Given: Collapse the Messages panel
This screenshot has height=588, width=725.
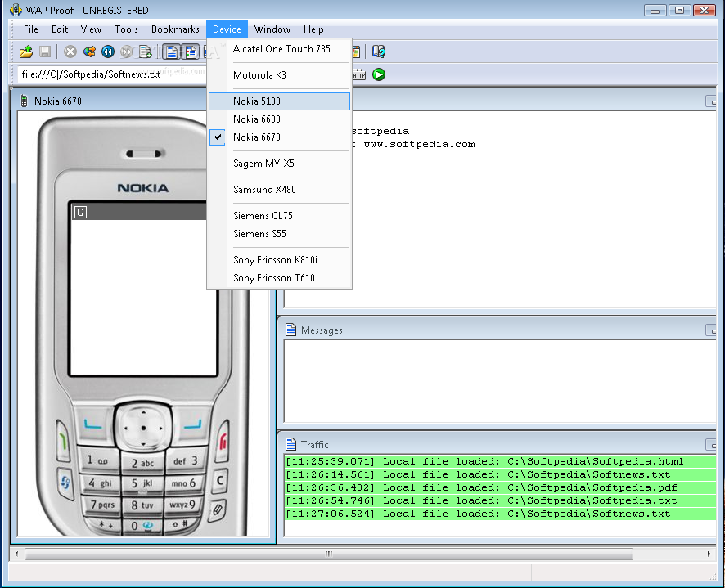Looking at the screenshot, I should point(711,330).
